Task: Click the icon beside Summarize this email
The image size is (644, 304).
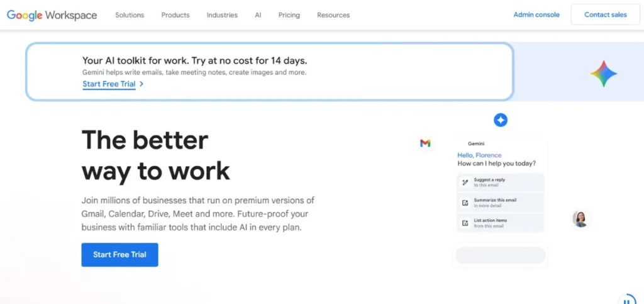Action: 465,203
